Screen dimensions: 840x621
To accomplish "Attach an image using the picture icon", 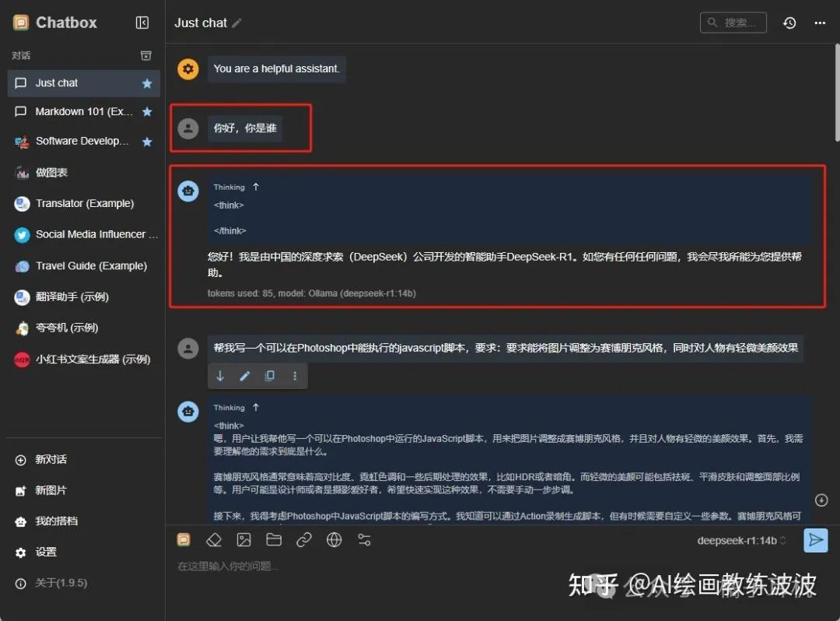I will click(243, 539).
